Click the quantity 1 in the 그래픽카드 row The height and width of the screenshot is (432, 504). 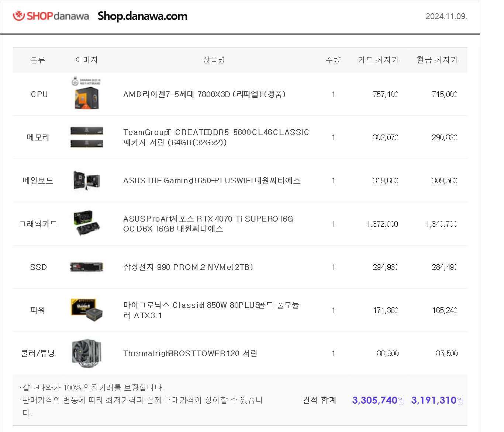(x=333, y=224)
